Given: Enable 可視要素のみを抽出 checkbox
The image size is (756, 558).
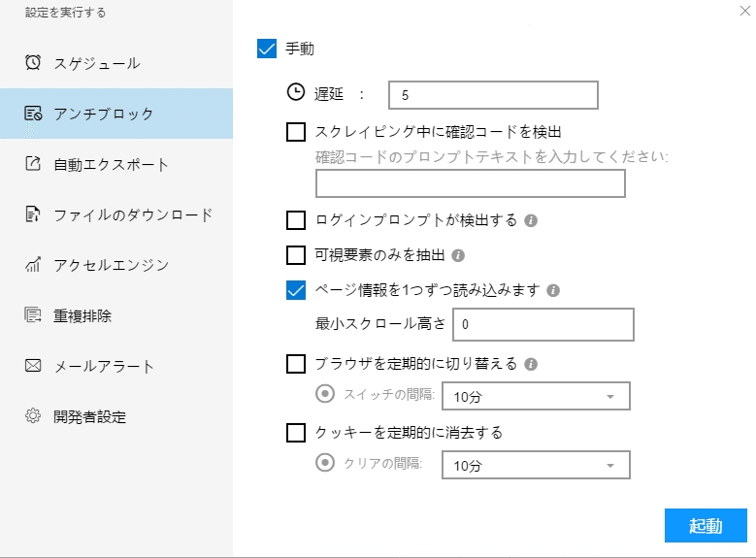Looking at the screenshot, I should (x=297, y=255).
